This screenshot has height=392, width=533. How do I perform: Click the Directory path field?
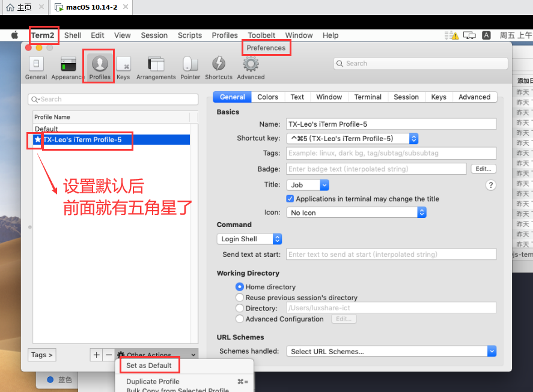tap(391, 308)
